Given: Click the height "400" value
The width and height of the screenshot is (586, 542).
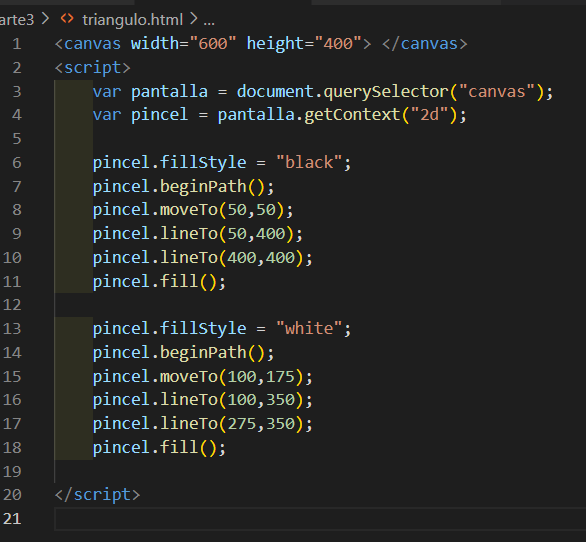Looking at the screenshot, I should click(338, 43).
